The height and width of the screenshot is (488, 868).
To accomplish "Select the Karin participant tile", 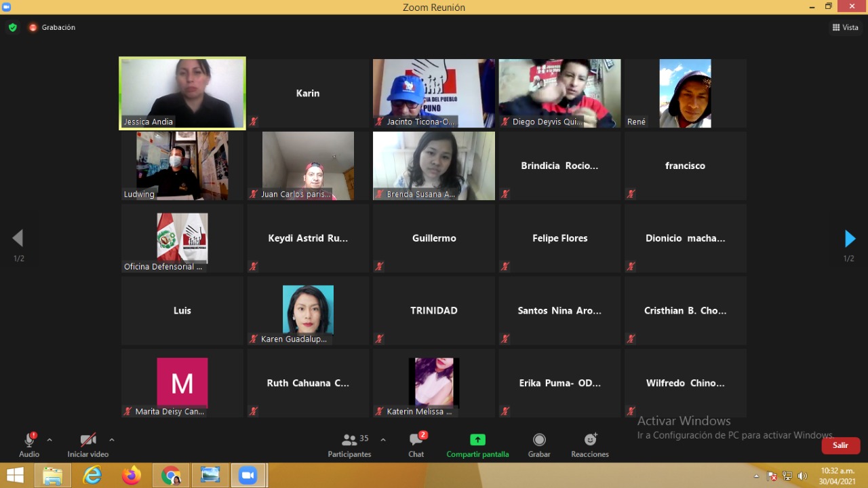I will click(x=308, y=93).
